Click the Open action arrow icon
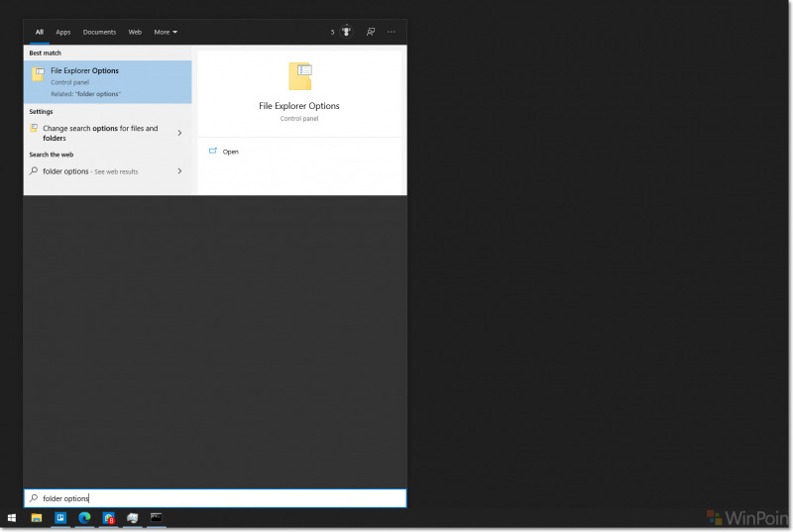The image size is (793, 532). coord(213,151)
